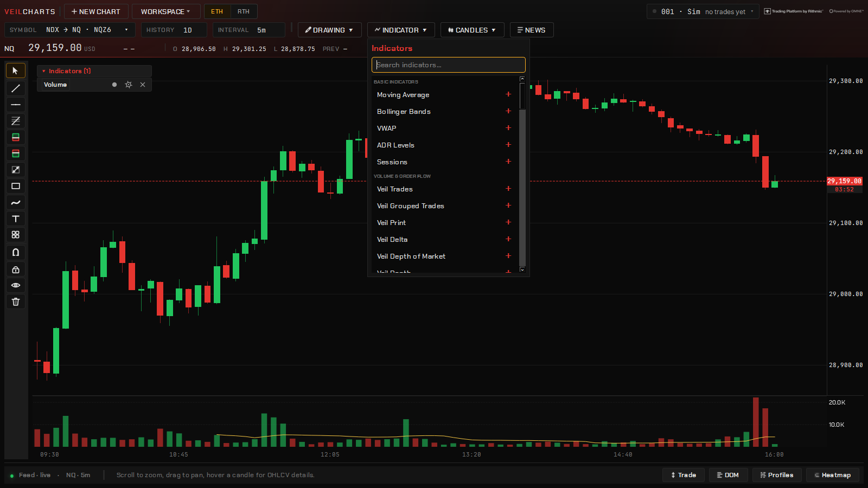Open the Candles chart type dropdown
The width and height of the screenshot is (868, 488).
pos(472,30)
